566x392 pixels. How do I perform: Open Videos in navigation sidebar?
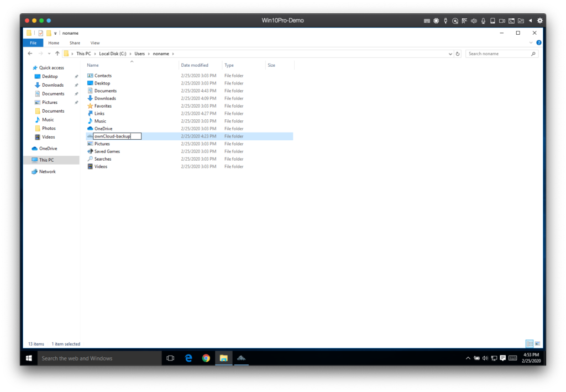coord(49,137)
